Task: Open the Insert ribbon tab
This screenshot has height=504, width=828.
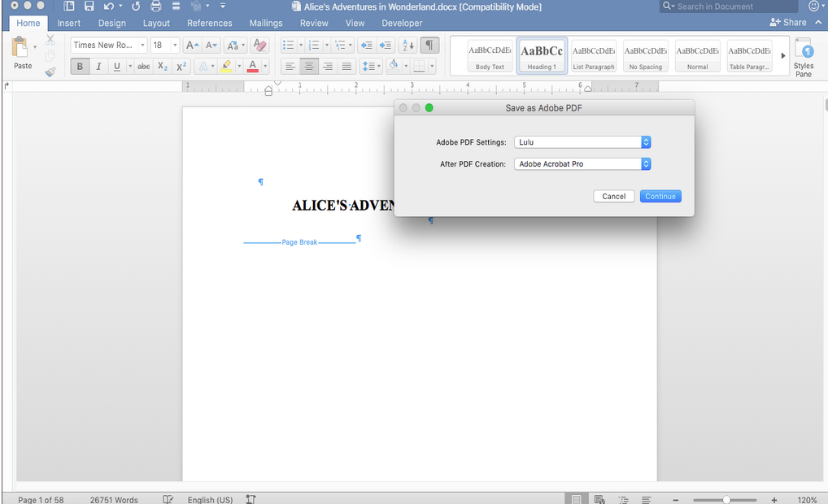Action: pyautogui.click(x=68, y=24)
